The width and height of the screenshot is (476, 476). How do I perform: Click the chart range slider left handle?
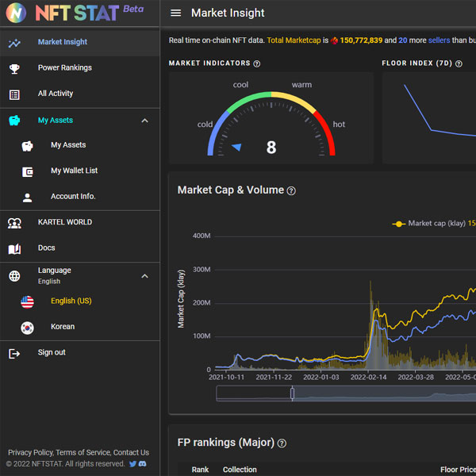pos(292,393)
